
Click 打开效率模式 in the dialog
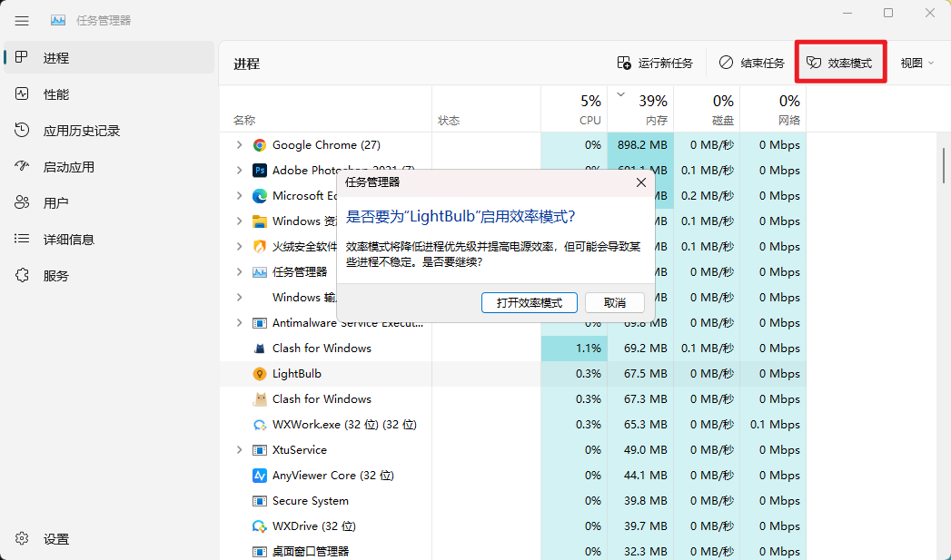pyautogui.click(x=529, y=302)
